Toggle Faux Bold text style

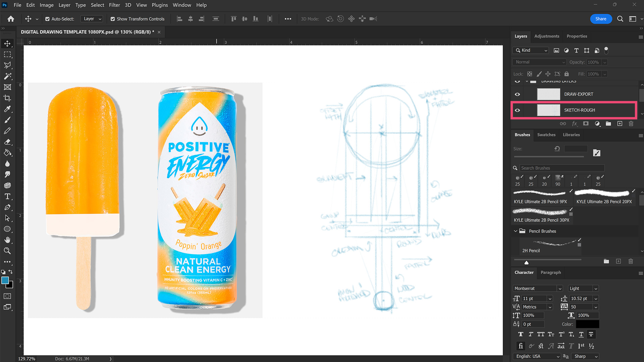point(521,334)
